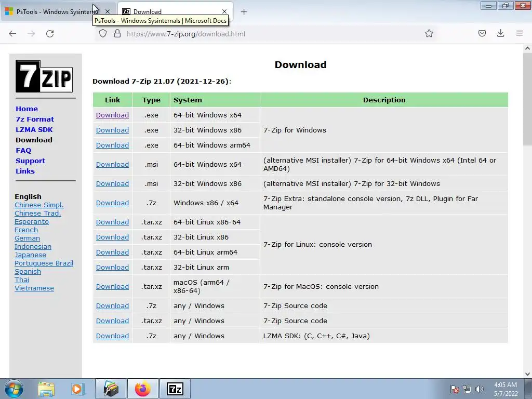
Task: Switch language to Thai
Action: 22,280
